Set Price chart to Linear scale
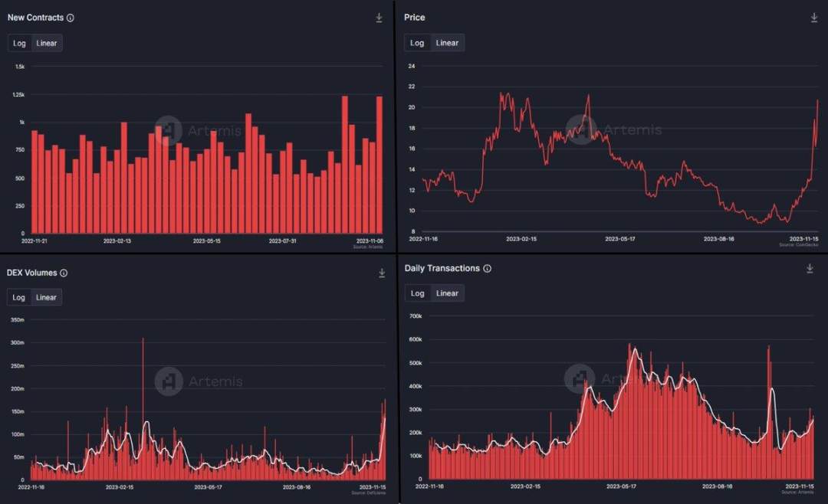This screenshot has height=504, width=828. 447,43
